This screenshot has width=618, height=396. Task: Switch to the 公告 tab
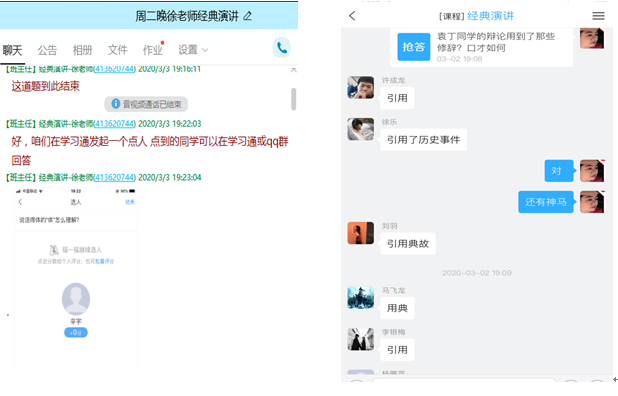click(x=47, y=50)
